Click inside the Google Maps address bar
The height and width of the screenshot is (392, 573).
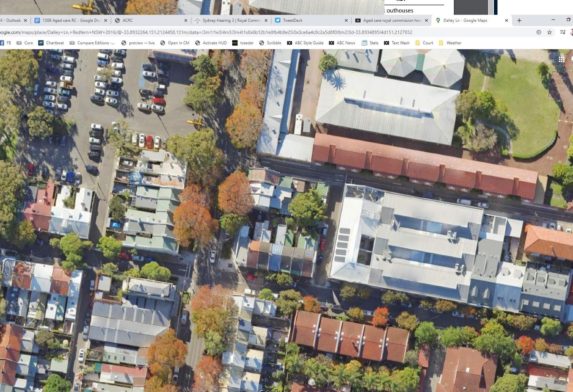(229, 32)
